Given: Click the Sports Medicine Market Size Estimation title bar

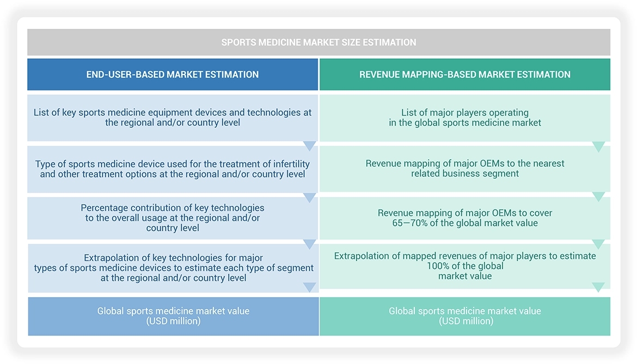Looking at the screenshot, I should (318, 42).
